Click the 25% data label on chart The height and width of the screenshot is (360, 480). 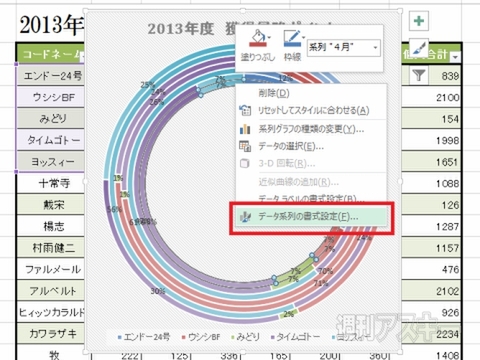click(147, 85)
